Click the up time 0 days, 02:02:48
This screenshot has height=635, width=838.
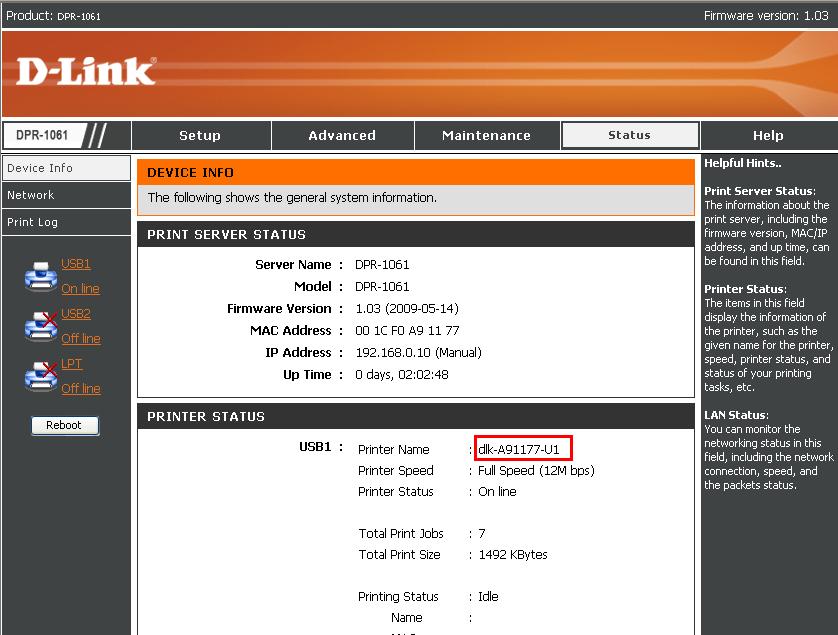pos(401,375)
